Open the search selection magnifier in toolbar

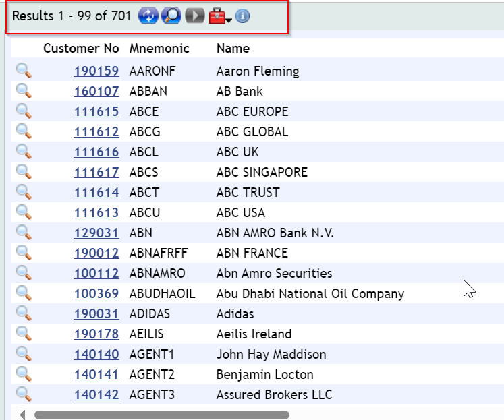point(171,16)
